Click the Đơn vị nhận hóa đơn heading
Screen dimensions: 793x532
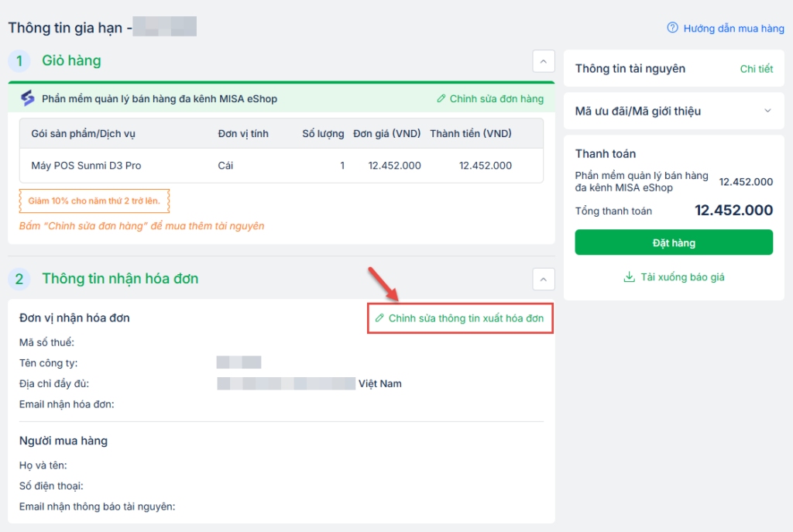tap(74, 318)
